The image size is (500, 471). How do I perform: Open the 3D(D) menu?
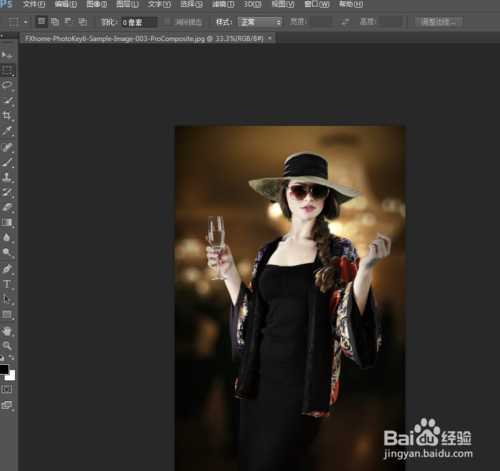(x=252, y=4)
